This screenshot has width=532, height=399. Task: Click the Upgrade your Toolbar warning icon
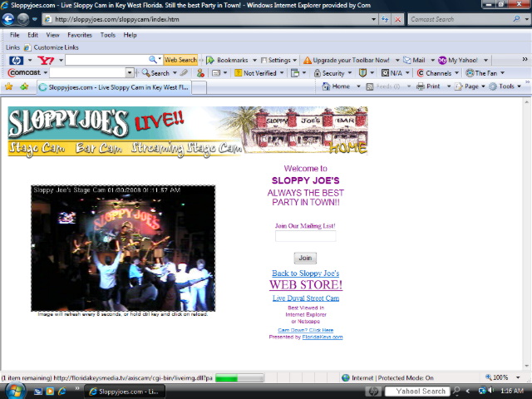pyautogui.click(x=307, y=61)
